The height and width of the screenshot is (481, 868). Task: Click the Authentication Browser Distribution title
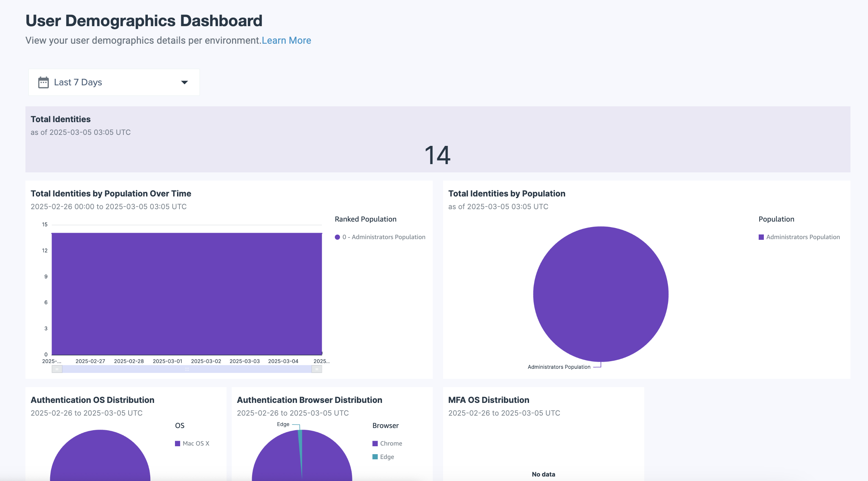click(x=310, y=400)
